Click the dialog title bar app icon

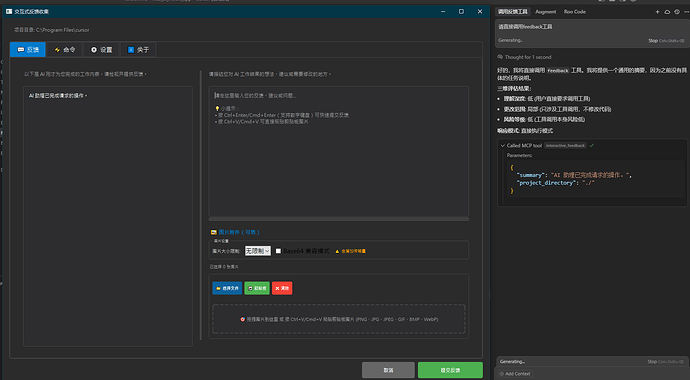pyautogui.click(x=9, y=11)
